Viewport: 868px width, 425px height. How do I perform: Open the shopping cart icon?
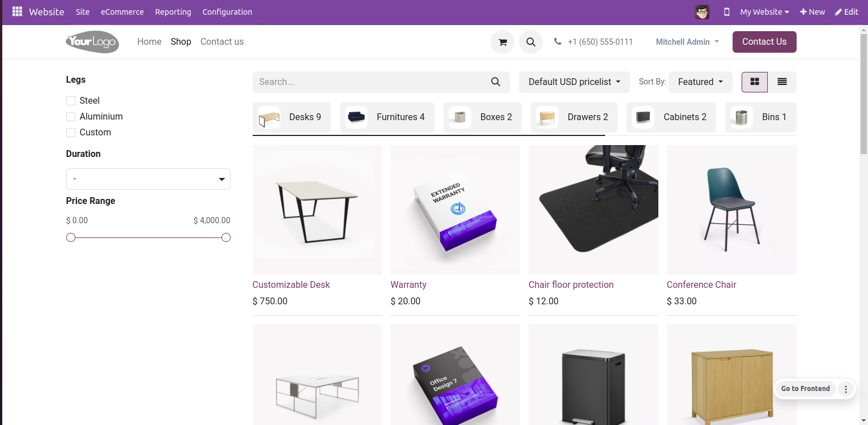502,42
